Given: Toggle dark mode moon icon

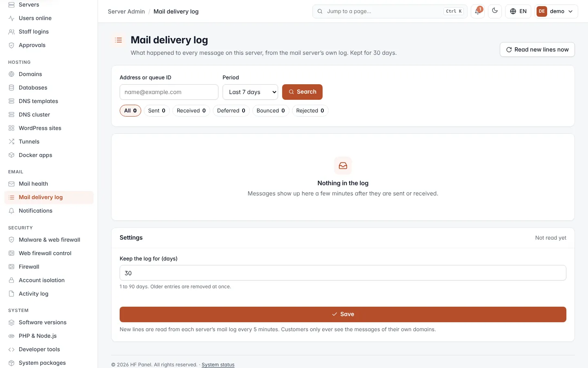Looking at the screenshot, I should coord(495,11).
